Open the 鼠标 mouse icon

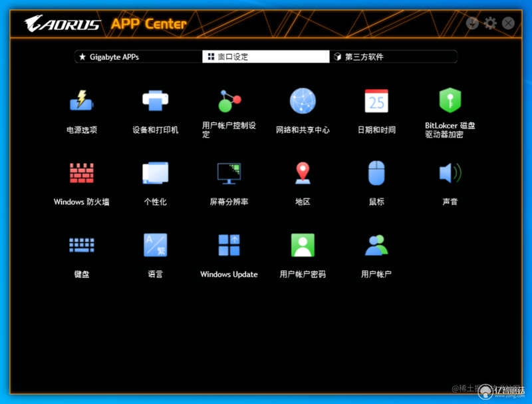point(376,173)
